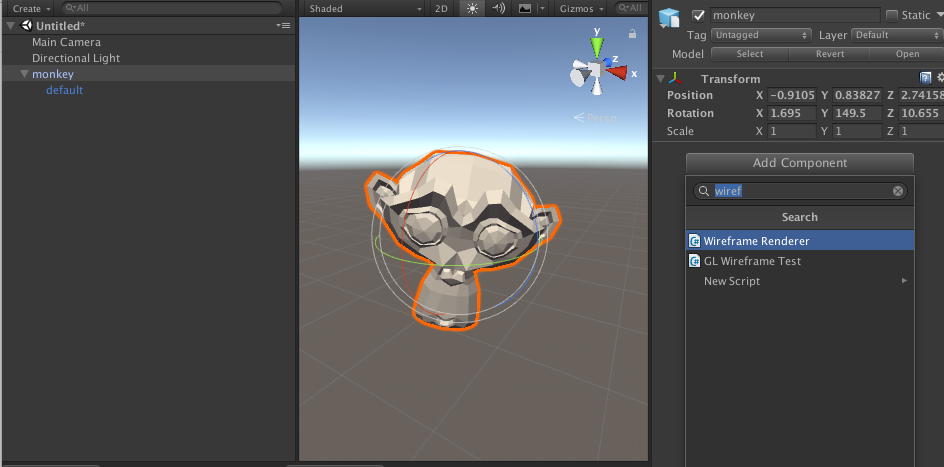Image resolution: width=944 pixels, height=467 pixels.
Task: Open the Layer Default dropdown
Action: (896, 35)
